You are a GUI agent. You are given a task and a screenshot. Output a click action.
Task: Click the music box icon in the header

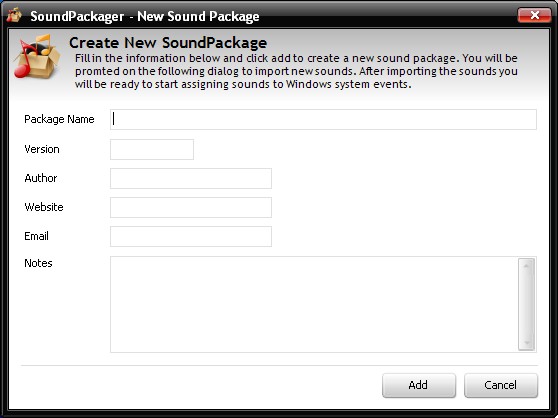(37, 56)
